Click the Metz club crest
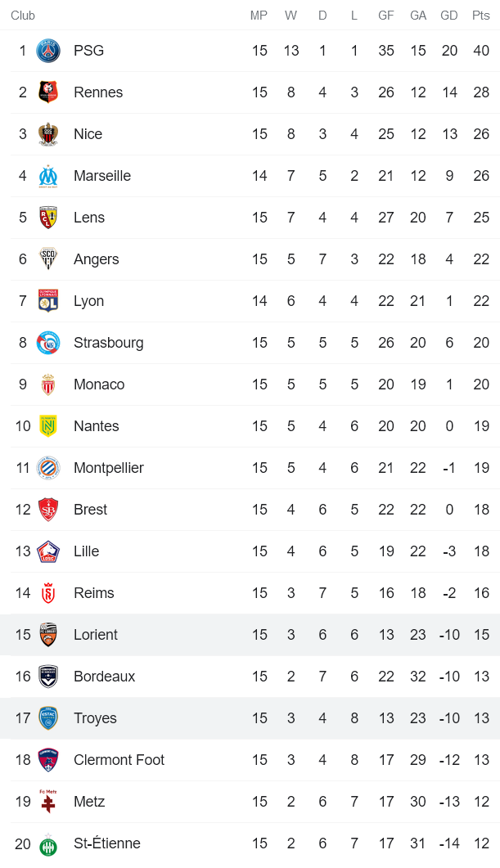 coord(48,802)
